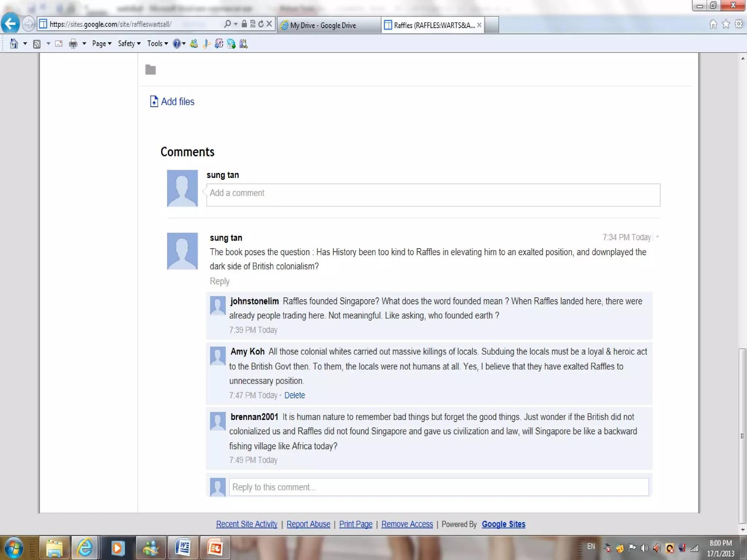Click the Print icon in command bar
The height and width of the screenshot is (560, 747).
click(x=73, y=44)
